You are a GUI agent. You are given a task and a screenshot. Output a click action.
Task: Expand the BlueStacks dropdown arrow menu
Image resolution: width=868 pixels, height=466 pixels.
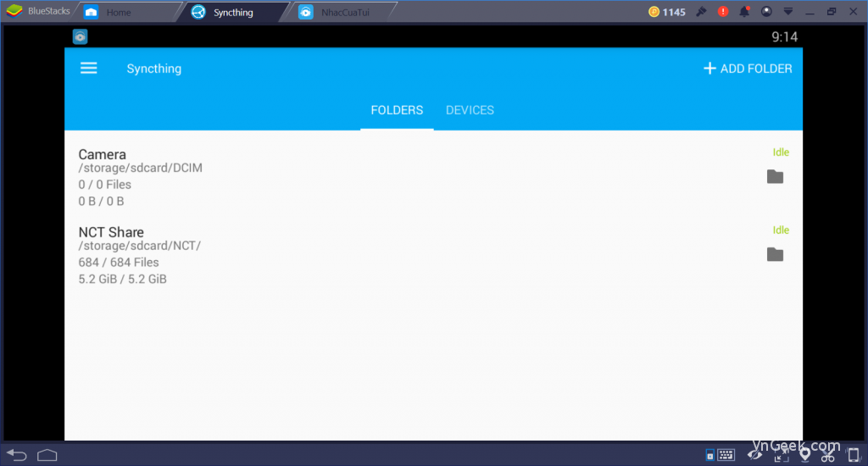(x=788, y=12)
